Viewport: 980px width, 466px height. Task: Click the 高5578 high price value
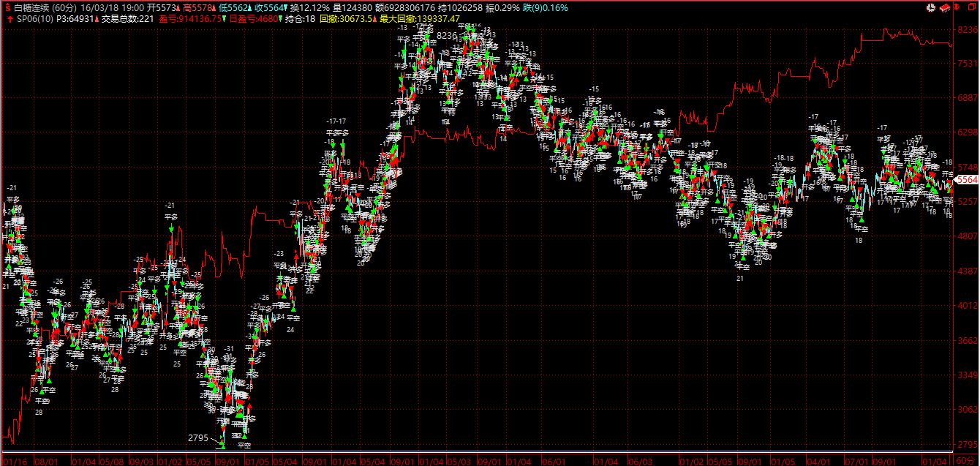[x=198, y=7]
